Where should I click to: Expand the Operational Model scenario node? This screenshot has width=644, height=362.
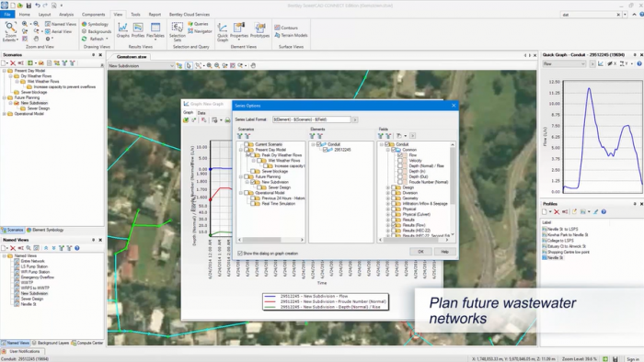tap(241, 193)
